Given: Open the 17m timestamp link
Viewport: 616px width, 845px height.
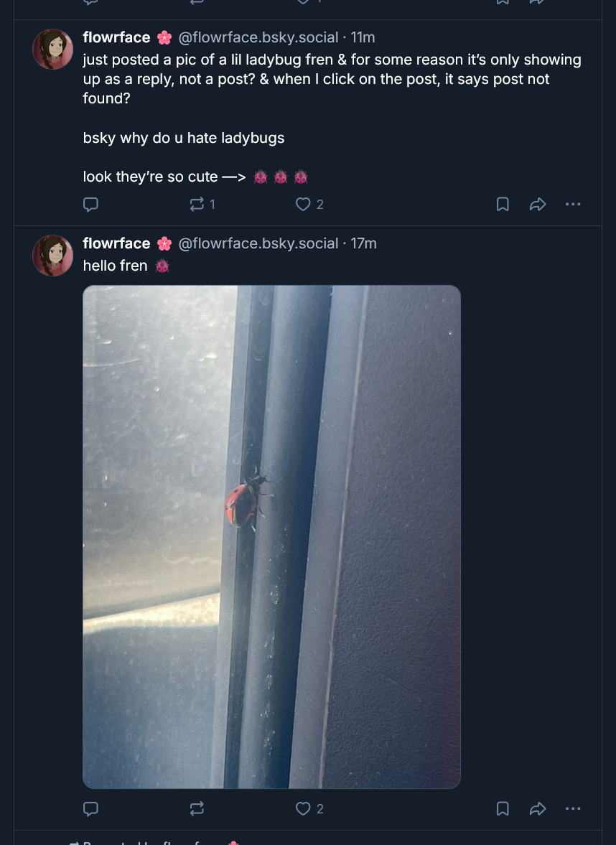Looking at the screenshot, I should click(x=363, y=243).
